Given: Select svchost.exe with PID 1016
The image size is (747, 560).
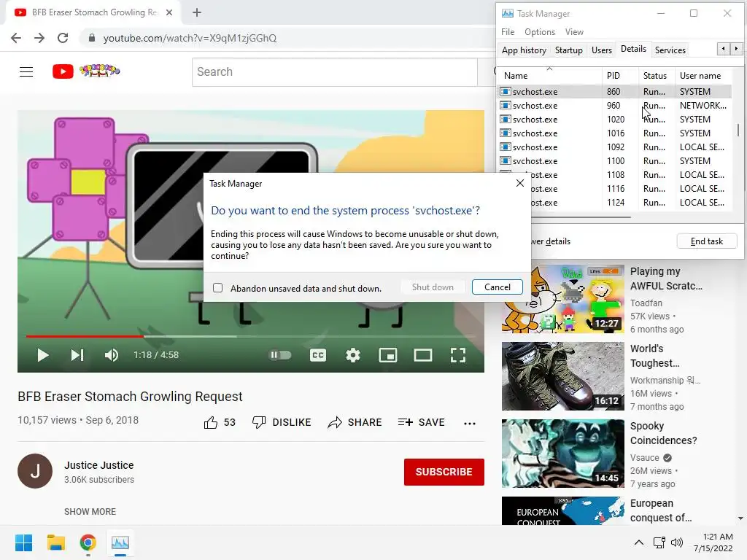Looking at the screenshot, I should 614,133.
